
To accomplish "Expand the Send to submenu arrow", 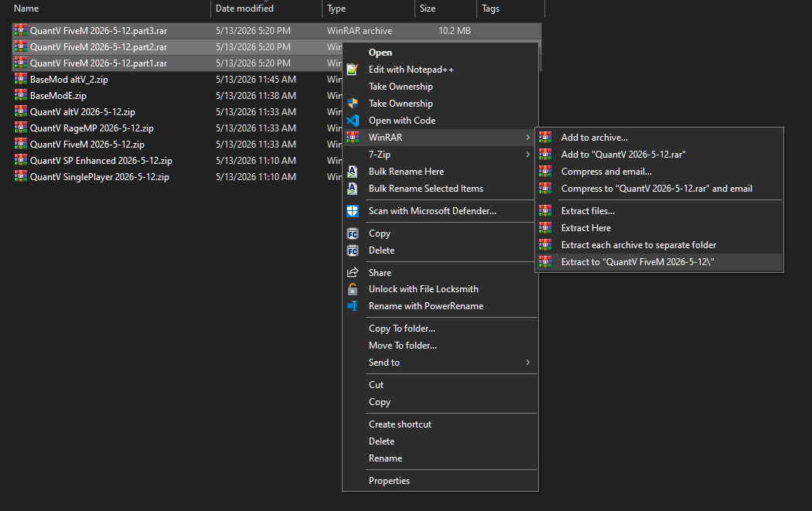I will click(x=527, y=363).
